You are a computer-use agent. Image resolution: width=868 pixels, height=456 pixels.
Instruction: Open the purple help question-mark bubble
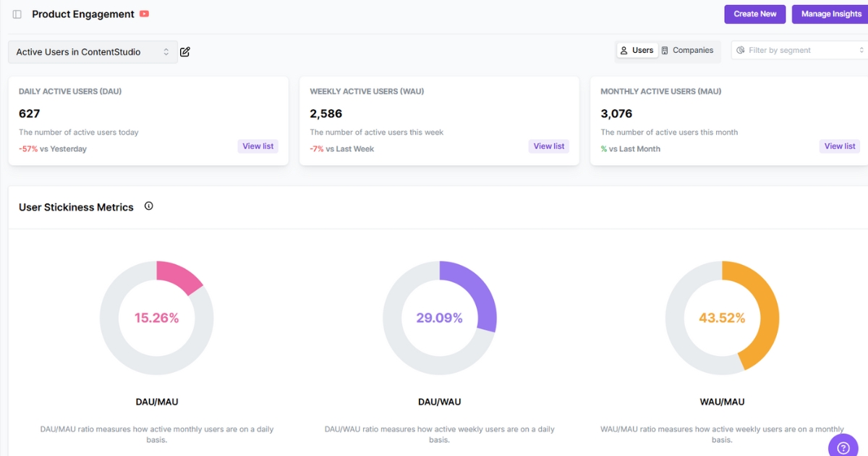click(843, 447)
